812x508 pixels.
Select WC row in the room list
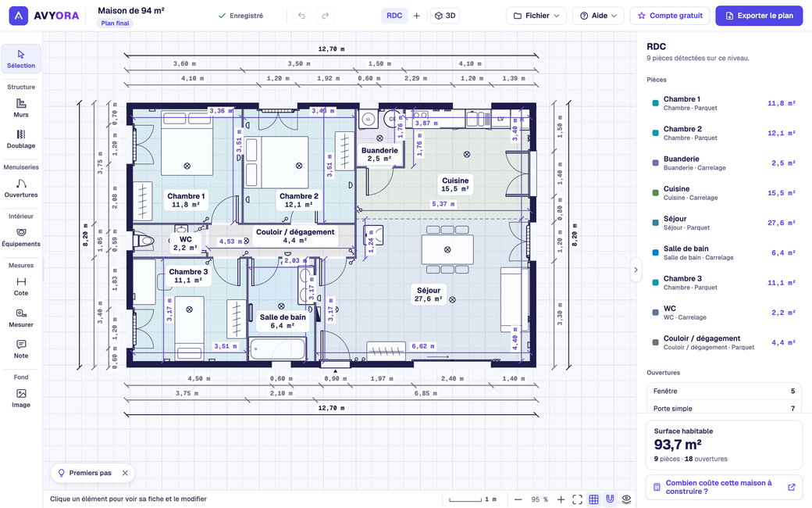pos(724,313)
